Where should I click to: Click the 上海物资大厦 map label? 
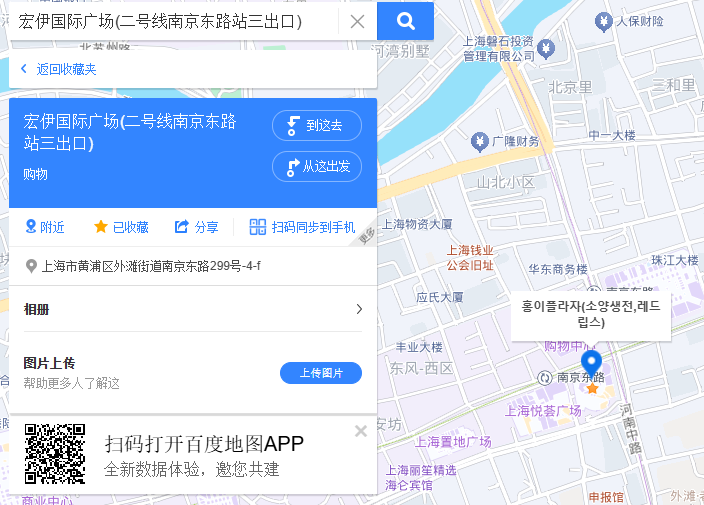tap(417, 224)
